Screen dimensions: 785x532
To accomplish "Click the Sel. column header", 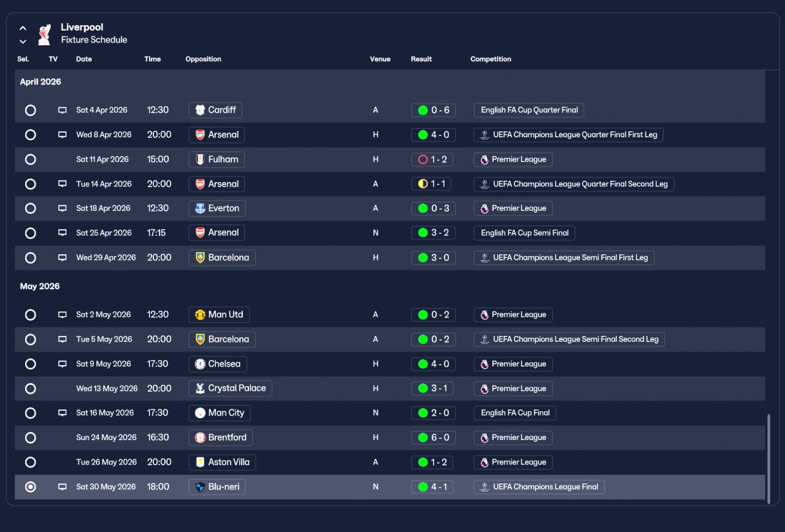I will [x=23, y=59].
